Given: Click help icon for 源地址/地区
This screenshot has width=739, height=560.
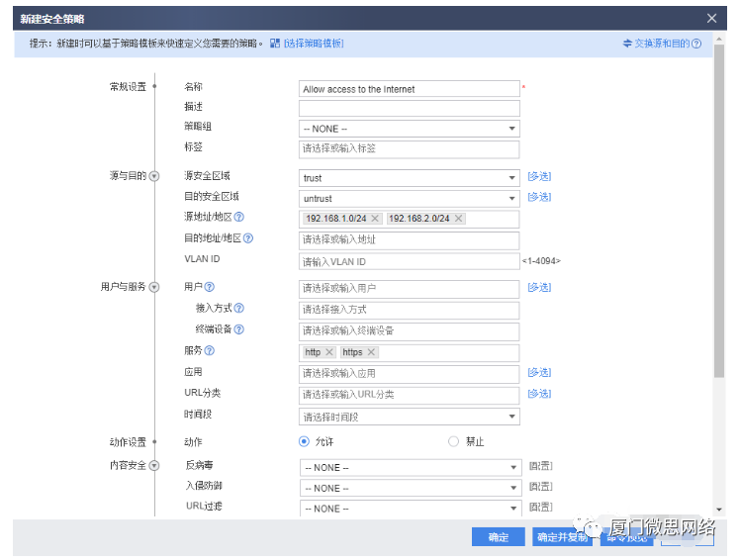Looking at the screenshot, I should [x=239, y=217].
